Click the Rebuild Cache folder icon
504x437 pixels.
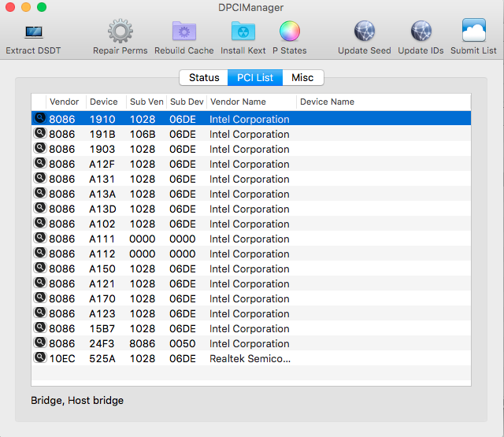183,32
